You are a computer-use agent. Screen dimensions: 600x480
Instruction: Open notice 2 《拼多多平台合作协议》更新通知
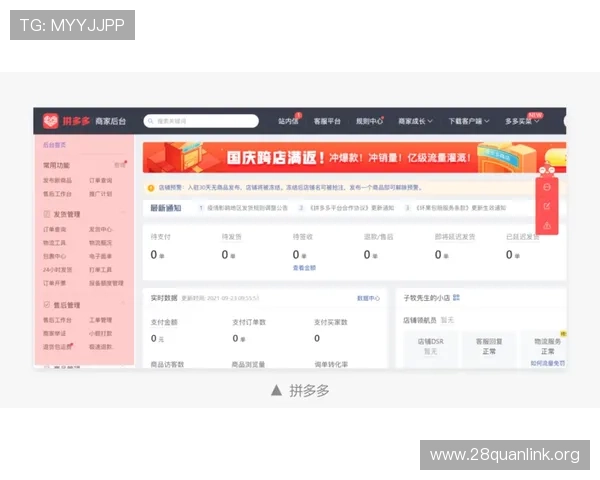[347, 208]
